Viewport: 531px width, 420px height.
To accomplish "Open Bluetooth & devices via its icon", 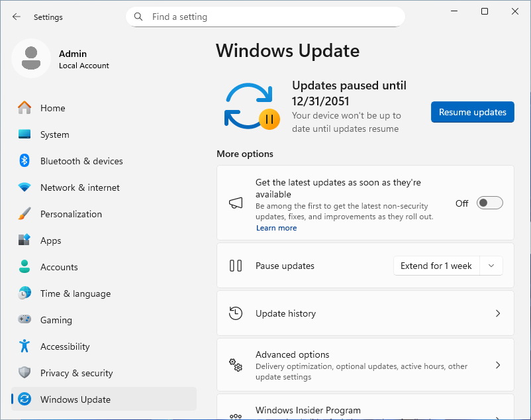I will [x=24, y=161].
